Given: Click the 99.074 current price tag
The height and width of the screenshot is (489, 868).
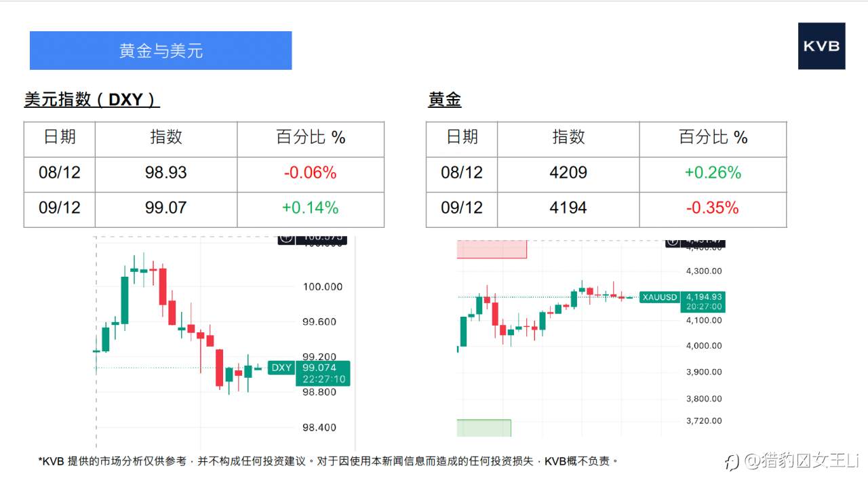Looking at the screenshot, I should [x=323, y=368].
